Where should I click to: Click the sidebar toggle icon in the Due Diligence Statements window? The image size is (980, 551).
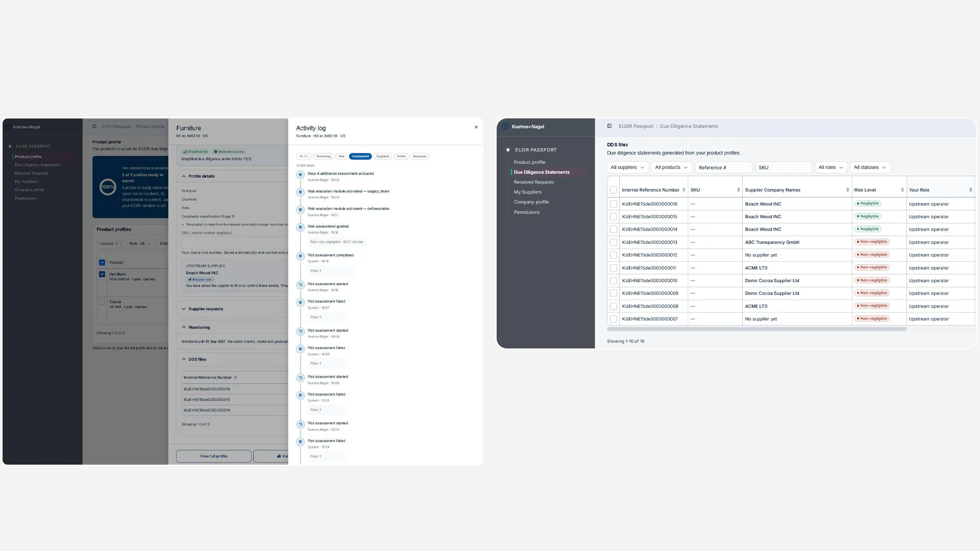tap(609, 126)
